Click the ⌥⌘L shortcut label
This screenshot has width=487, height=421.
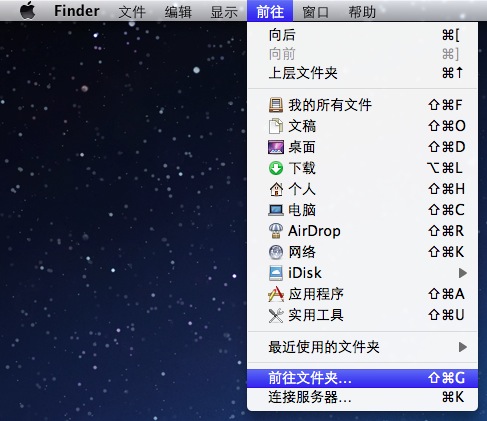[x=444, y=168]
